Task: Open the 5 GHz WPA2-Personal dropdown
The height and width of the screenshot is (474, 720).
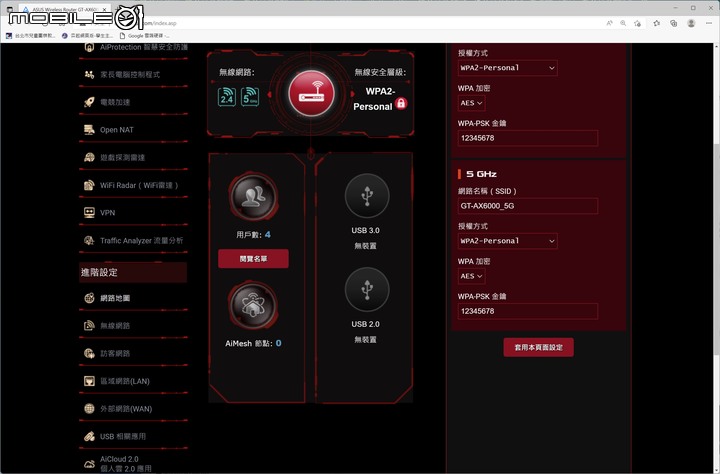Action: (507, 241)
